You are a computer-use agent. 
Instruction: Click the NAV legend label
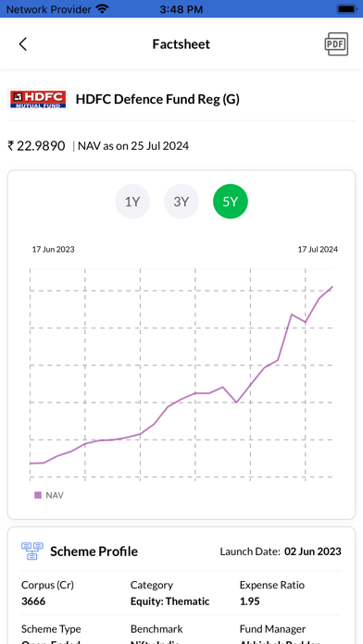pyautogui.click(x=55, y=495)
